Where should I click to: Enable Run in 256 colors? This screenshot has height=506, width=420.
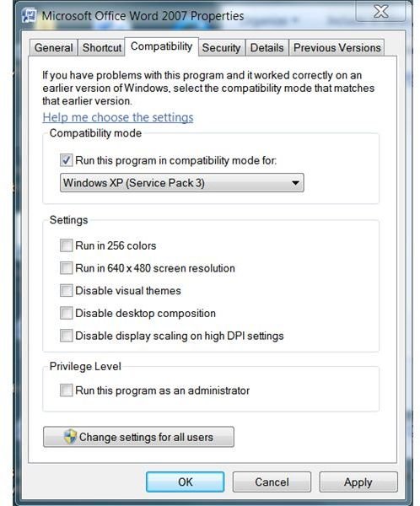66,245
